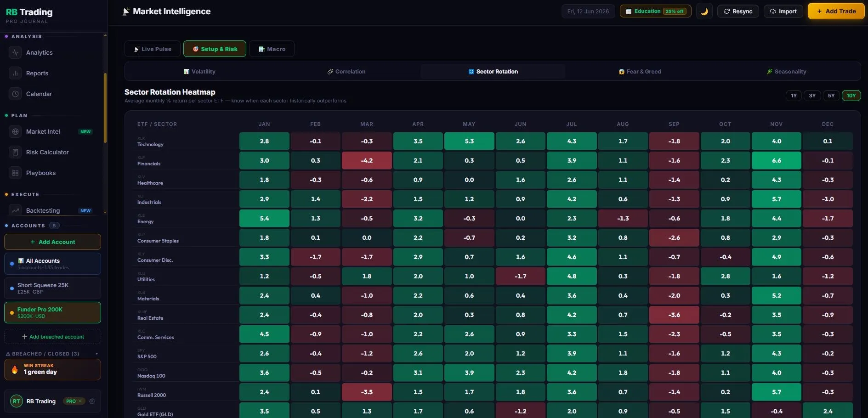Click the Financials November 6.6 heatmap cell
Image resolution: width=868 pixels, height=418 pixels.
point(777,160)
